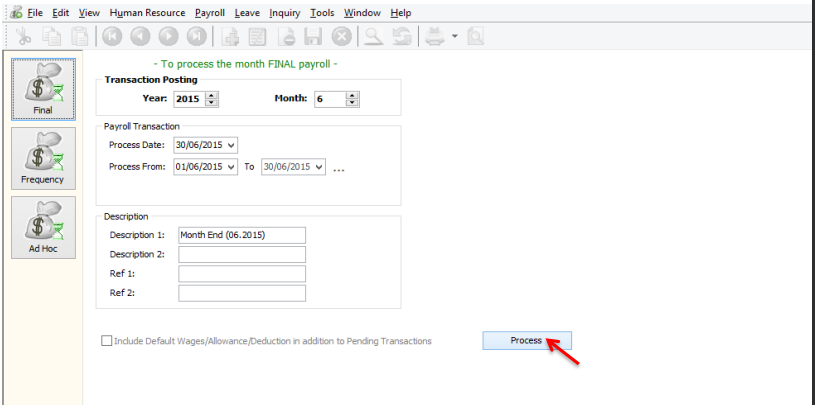Select the Frequency payroll sidebar icon
Screen dimensions: 815x405
[x=43, y=157]
